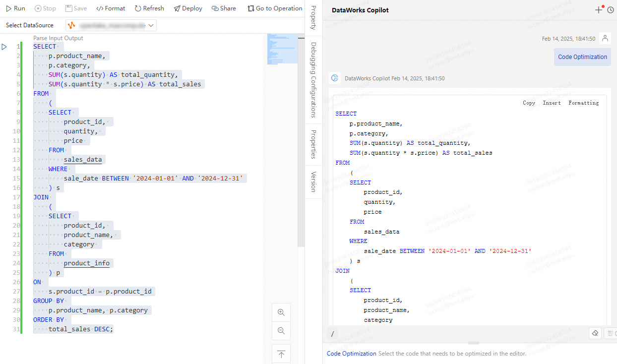Deploy the script with the Deploy button

coord(188,8)
